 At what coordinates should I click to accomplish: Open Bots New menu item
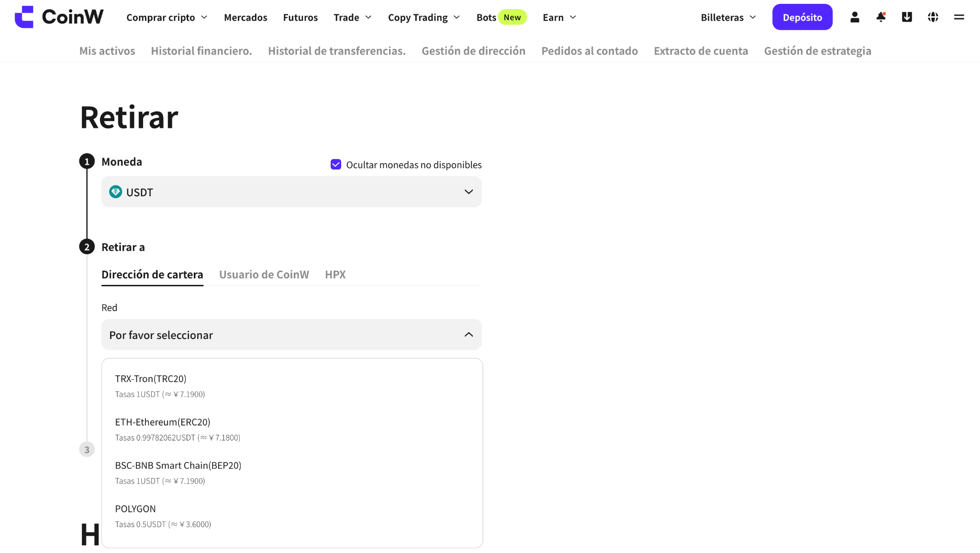click(x=501, y=18)
